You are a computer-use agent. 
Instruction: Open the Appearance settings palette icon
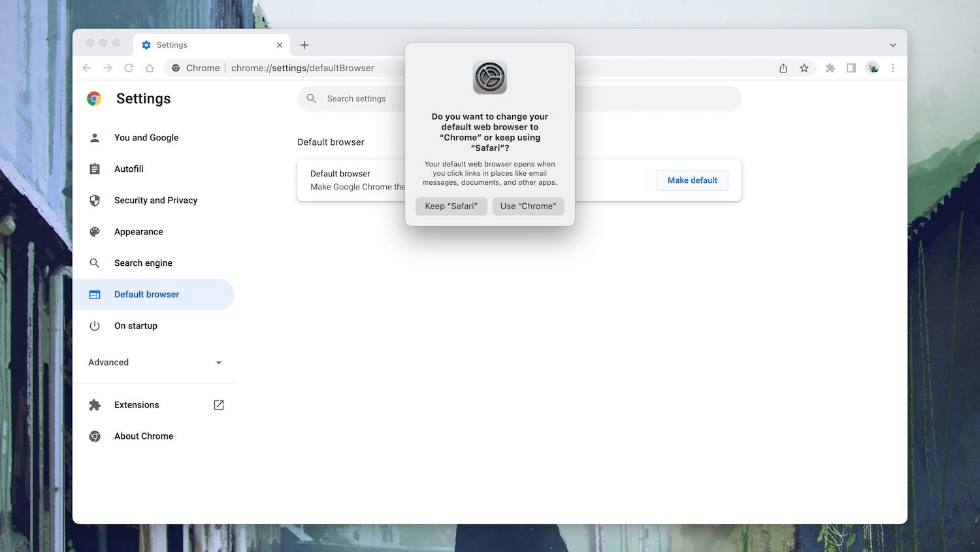pyautogui.click(x=95, y=231)
